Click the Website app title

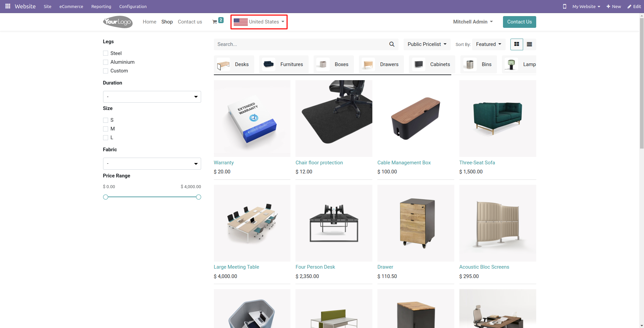tap(25, 6)
